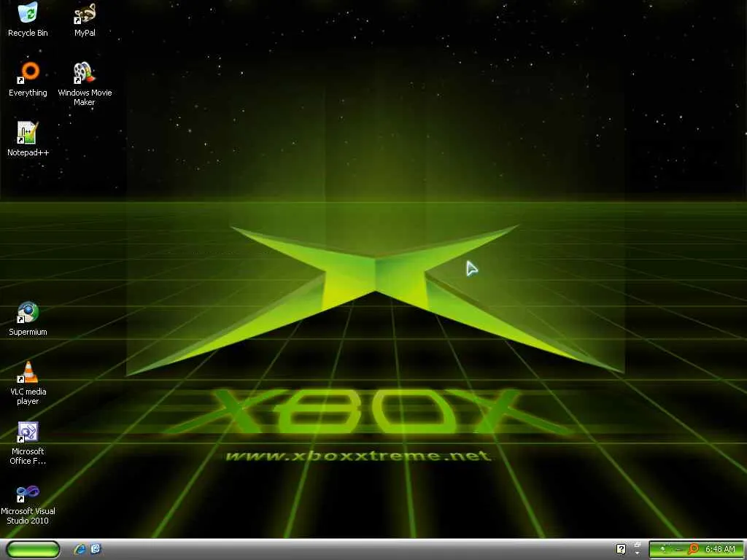Click the orange Everything tray icon

pos(693,550)
